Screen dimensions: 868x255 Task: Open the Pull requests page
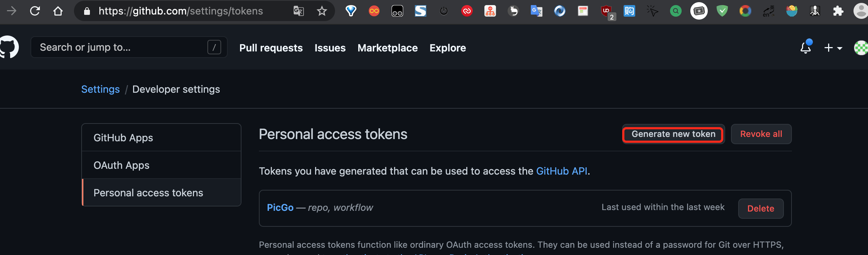pyautogui.click(x=271, y=48)
